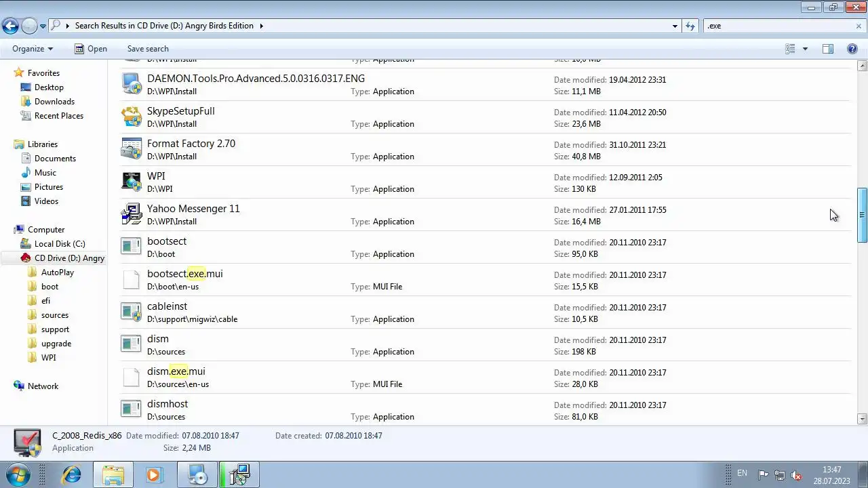868x488 pixels.
Task: Click the Format Factory 2.70 icon
Action: (x=132, y=149)
